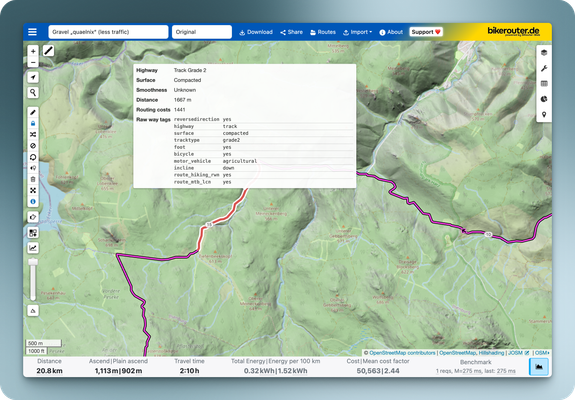Click the 50,563 | 2.44 cost value
The image size is (575, 400).
pyautogui.click(x=378, y=371)
